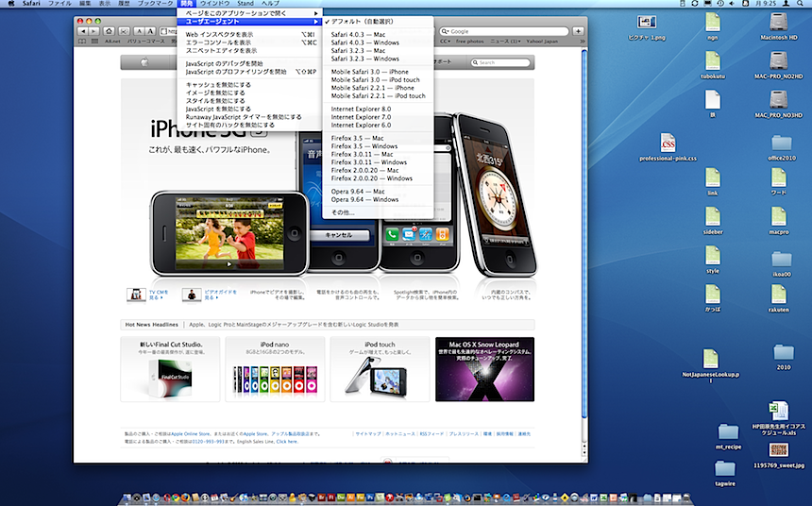Image resolution: width=812 pixels, height=506 pixels.
Task: Click the larger text size A button
Action: [150, 31]
